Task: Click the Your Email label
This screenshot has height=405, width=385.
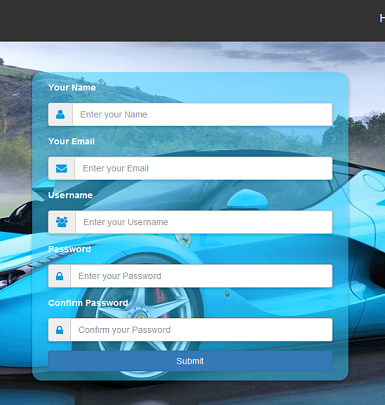Action: click(71, 141)
